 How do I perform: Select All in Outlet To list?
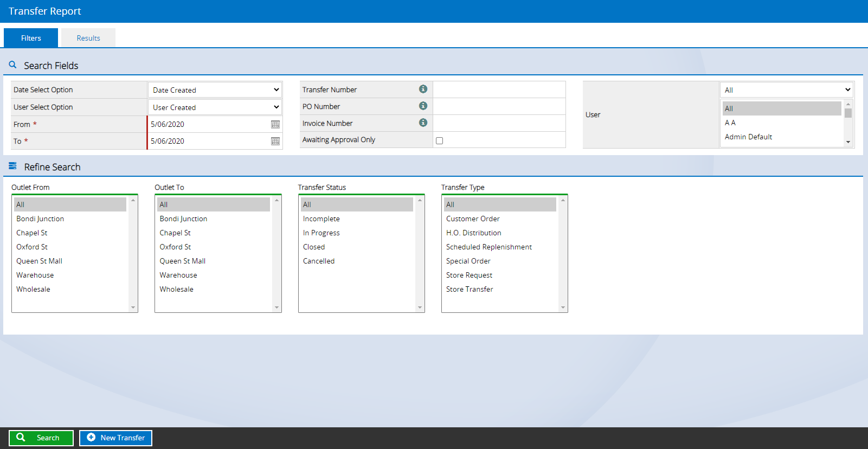(x=214, y=204)
